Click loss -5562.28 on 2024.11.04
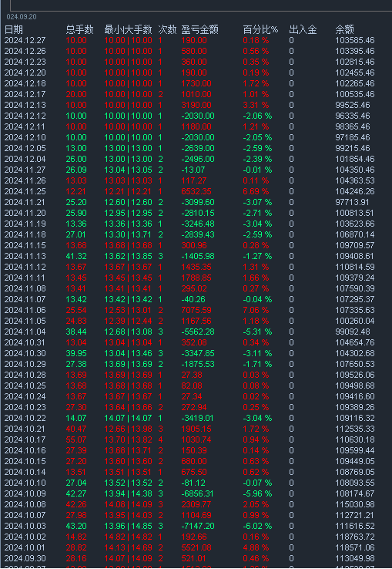This screenshot has width=392, height=569. (x=198, y=332)
